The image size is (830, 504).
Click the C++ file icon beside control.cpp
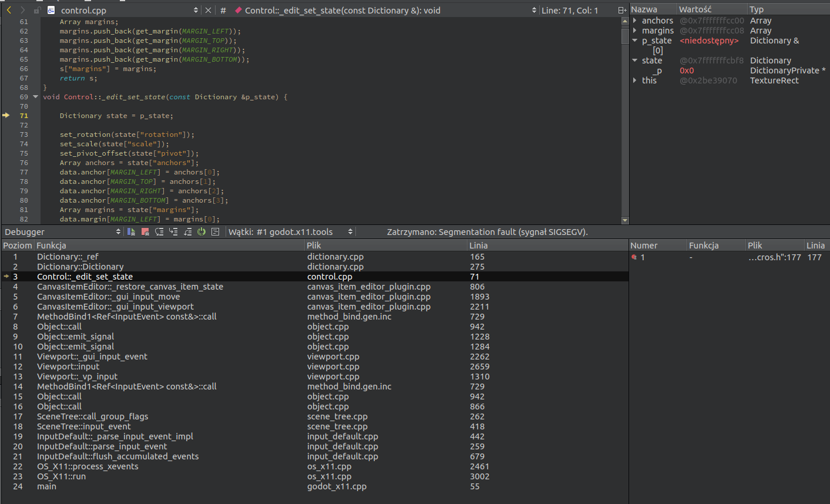click(51, 10)
